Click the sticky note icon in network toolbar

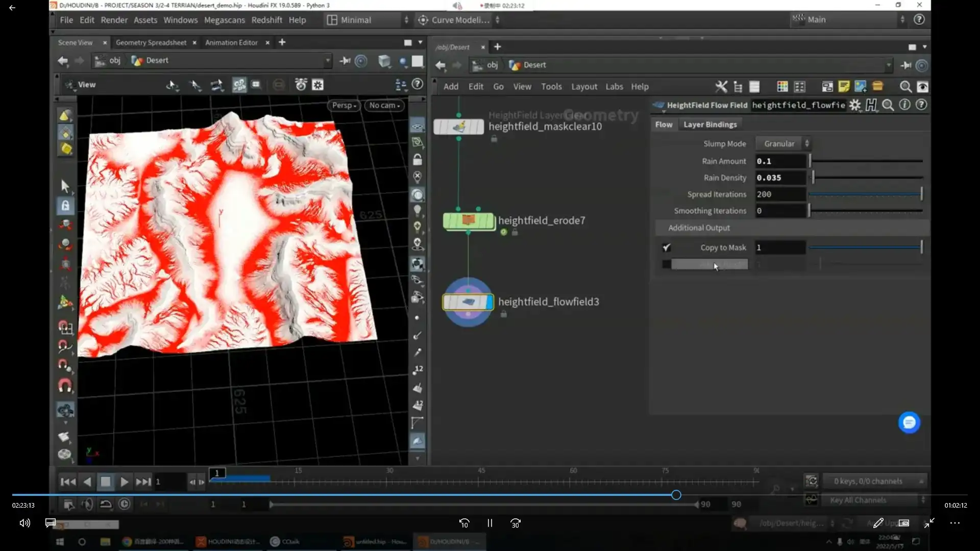[x=844, y=87]
